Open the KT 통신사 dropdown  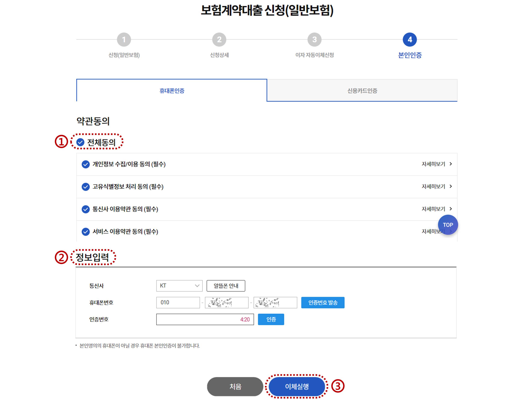tap(179, 286)
